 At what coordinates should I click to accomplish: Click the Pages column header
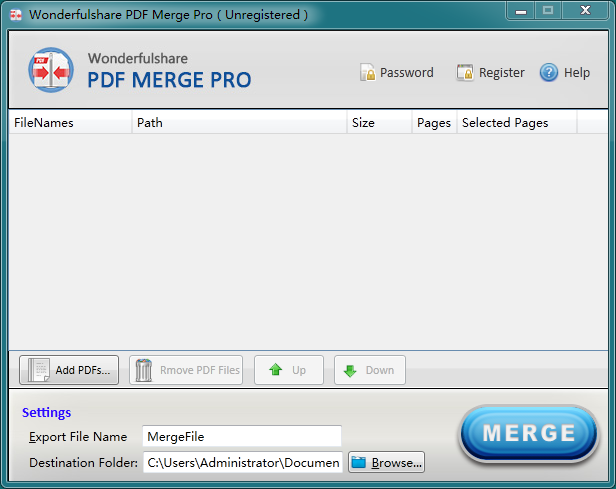[x=434, y=123]
